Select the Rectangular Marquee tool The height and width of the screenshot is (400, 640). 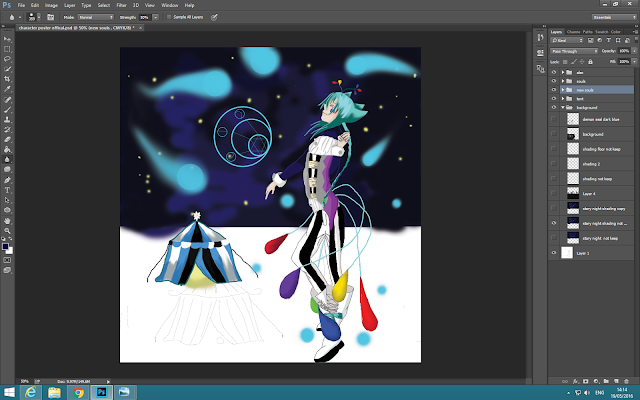[7, 49]
